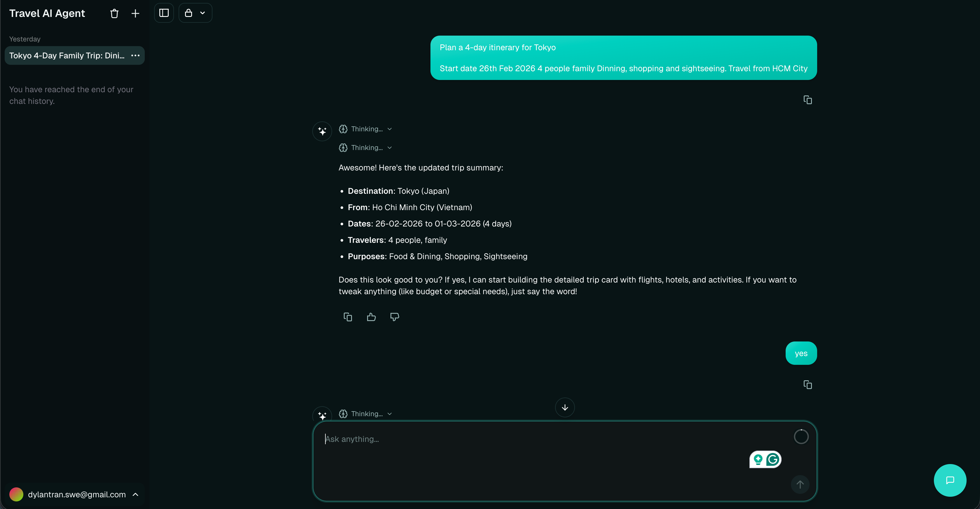980x509 pixels.
Task: Open the lock privacy dropdown
Action: pyautogui.click(x=195, y=13)
